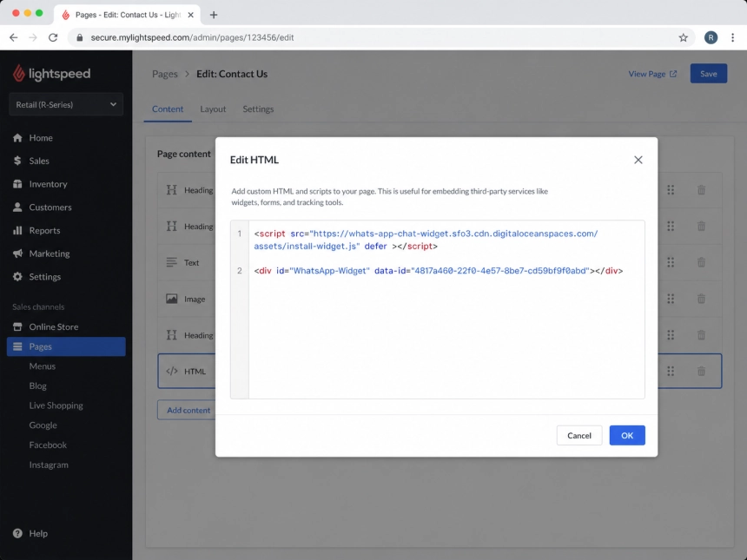Screen dimensions: 747x560
Task: Open the Menus subitem
Action: [43, 366]
